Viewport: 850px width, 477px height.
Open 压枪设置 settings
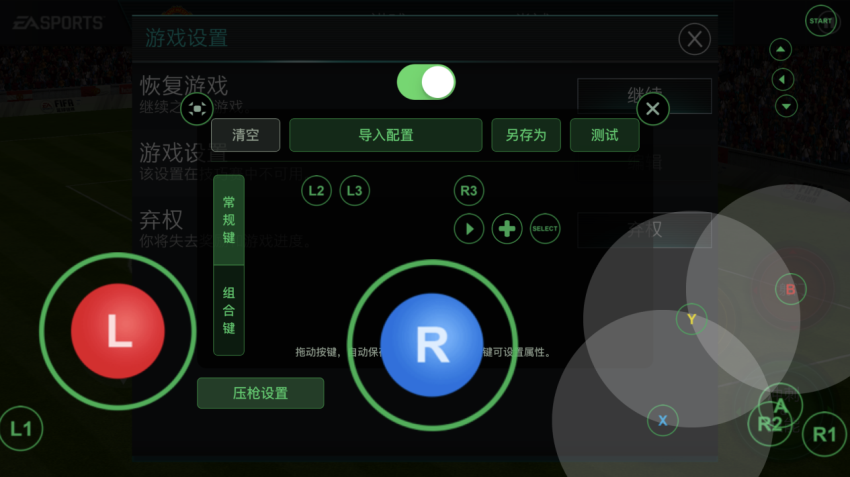pos(260,393)
